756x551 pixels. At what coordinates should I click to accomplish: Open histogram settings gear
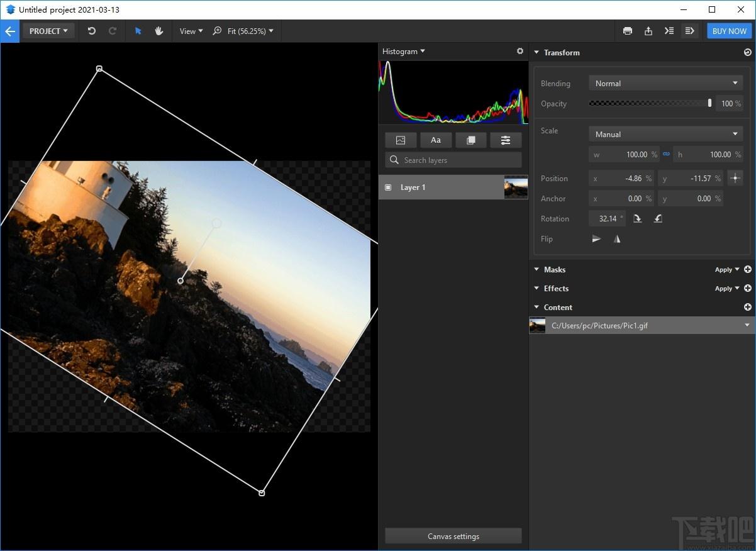pyautogui.click(x=520, y=51)
